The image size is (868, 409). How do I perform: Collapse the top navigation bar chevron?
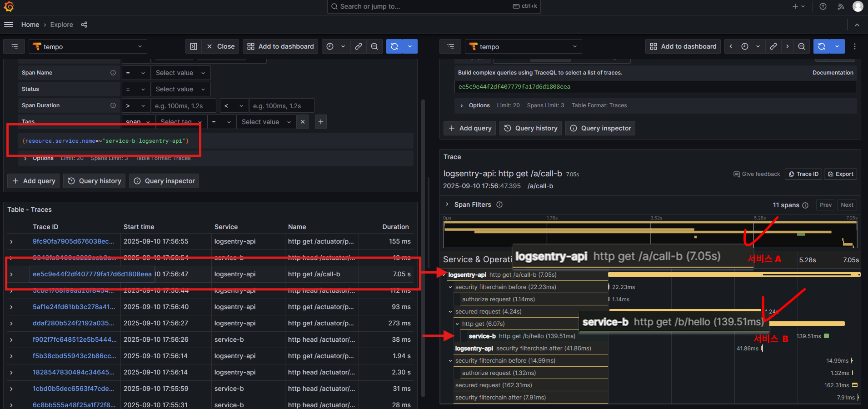[857, 25]
